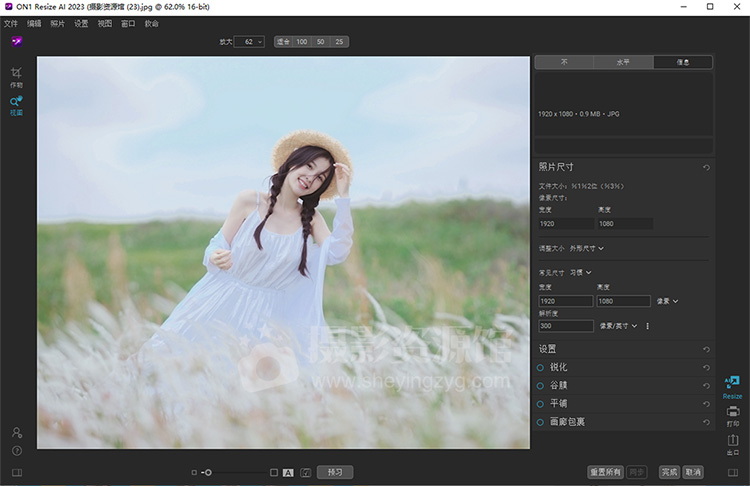Switch to the 信息 info tab
This screenshot has width=750, height=486.
[683, 62]
